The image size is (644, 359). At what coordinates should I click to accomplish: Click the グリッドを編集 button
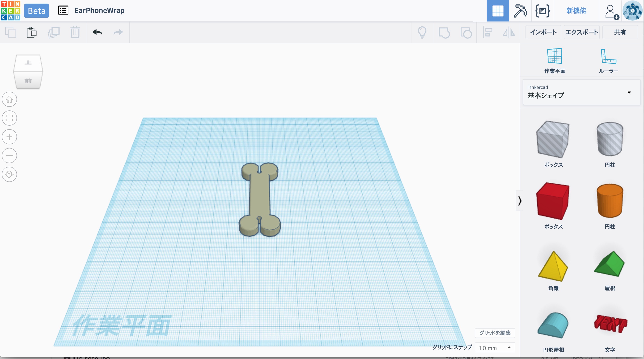(495, 333)
